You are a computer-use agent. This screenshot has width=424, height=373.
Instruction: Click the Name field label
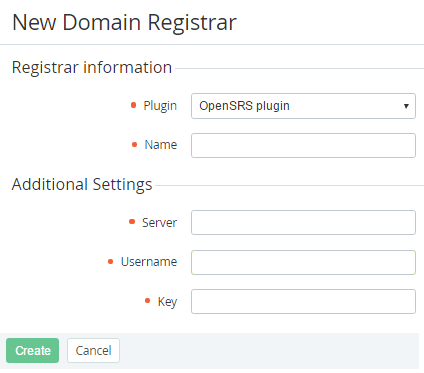161,145
